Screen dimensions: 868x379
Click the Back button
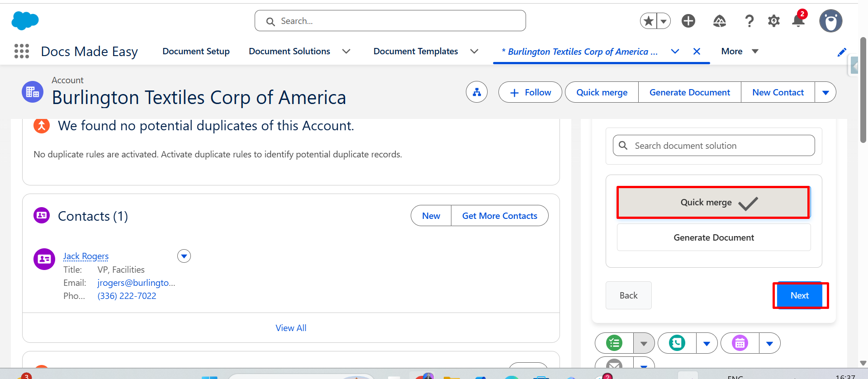pos(629,295)
